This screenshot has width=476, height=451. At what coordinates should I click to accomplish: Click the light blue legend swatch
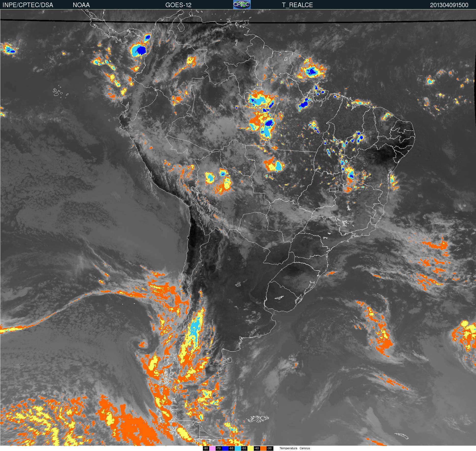coord(238,448)
